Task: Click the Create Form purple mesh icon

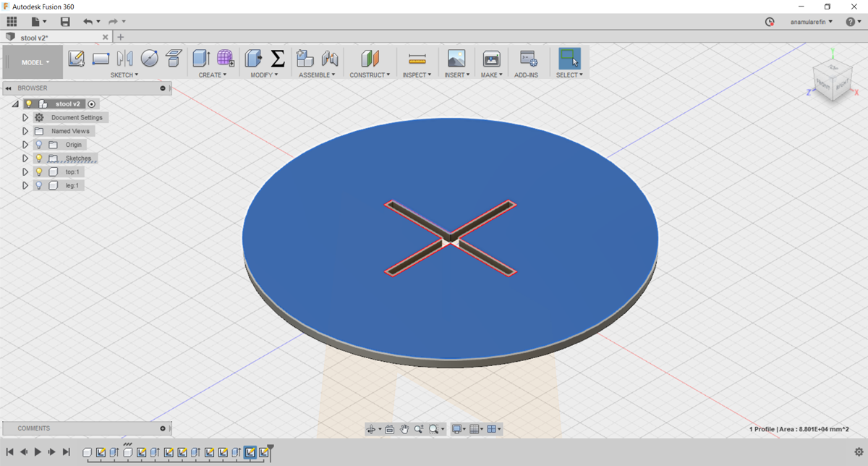Action: 226,59
